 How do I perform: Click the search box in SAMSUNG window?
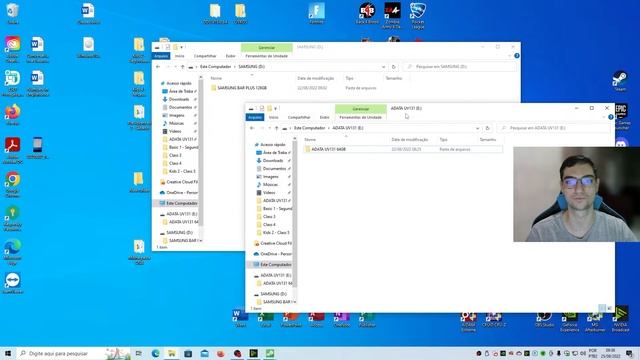(459, 67)
